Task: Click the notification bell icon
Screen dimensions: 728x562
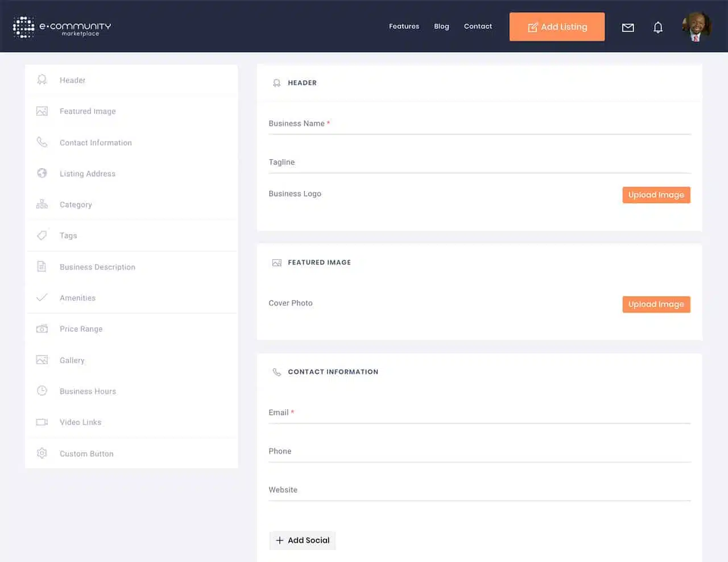Action: [x=658, y=27]
